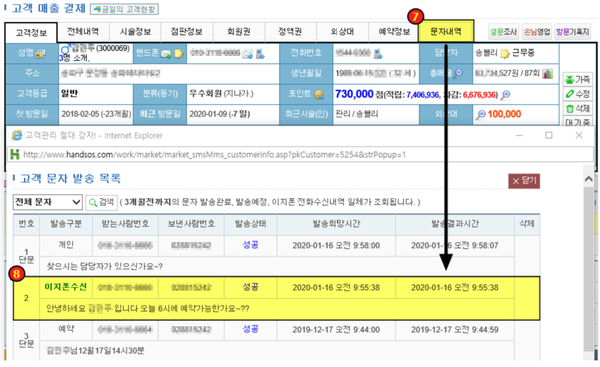Switch to the 전체내역 tab

tap(83, 32)
